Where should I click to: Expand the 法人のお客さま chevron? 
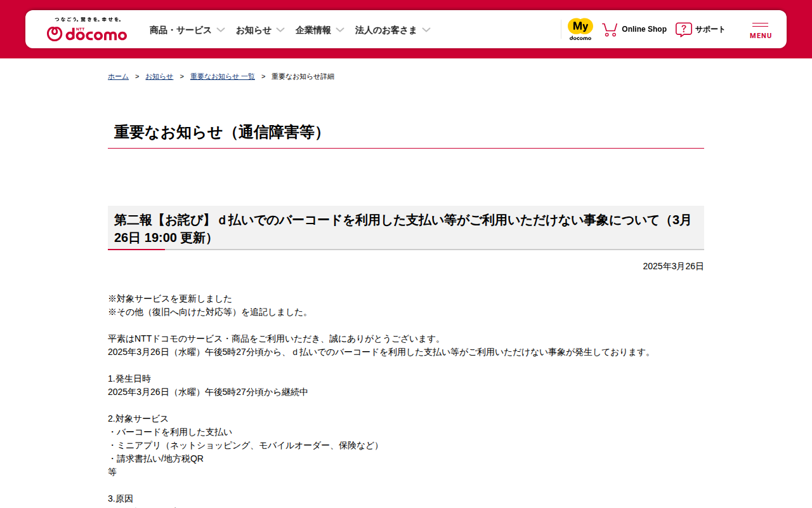426,30
